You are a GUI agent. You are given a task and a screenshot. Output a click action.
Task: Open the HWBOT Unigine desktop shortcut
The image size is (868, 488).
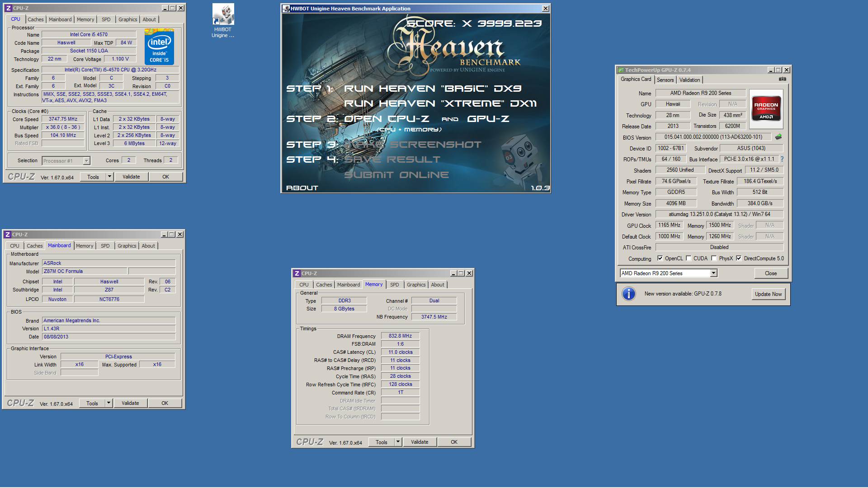pos(223,21)
